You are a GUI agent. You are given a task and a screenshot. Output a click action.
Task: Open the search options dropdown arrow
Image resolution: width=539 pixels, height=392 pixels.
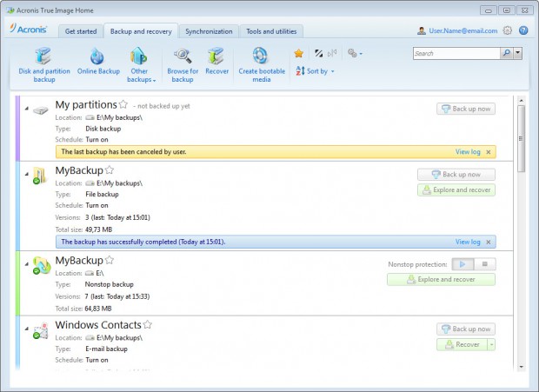click(x=517, y=53)
